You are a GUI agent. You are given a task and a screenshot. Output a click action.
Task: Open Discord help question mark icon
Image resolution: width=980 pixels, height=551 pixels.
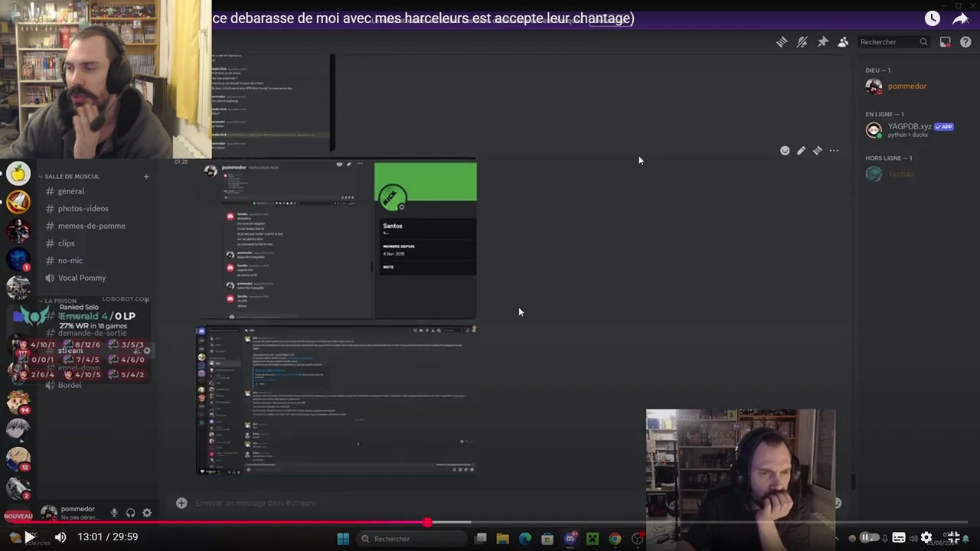coord(965,42)
